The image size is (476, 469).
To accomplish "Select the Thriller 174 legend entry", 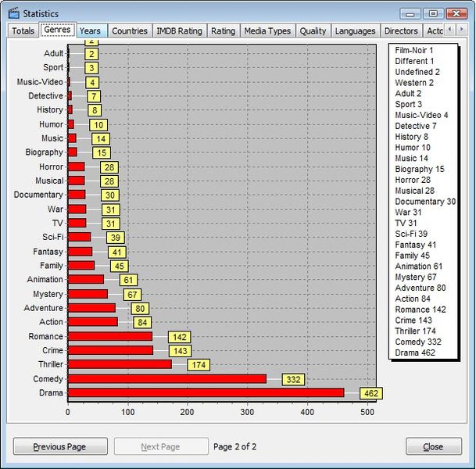I will pos(415,331).
